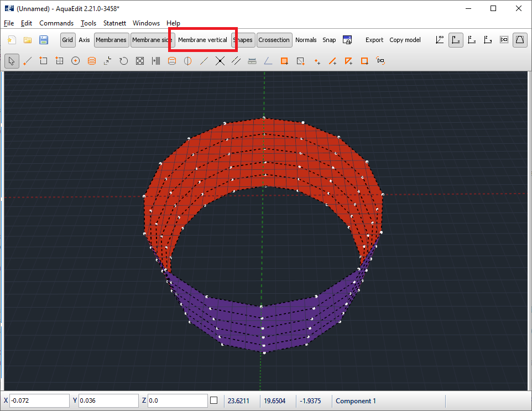
Task: Click the X coordinate input field
Action: [39, 401]
